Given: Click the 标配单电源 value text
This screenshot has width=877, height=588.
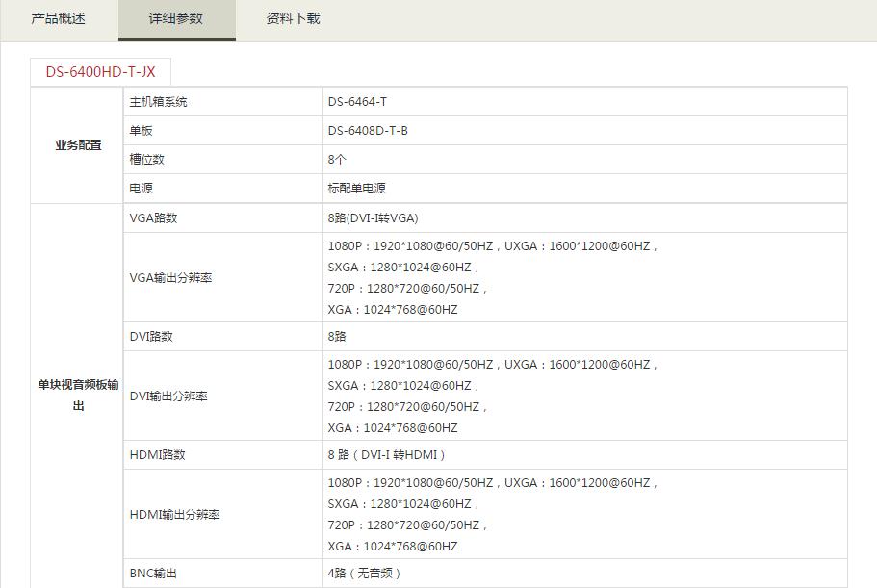Looking at the screenshot, I should pos(356,189).
